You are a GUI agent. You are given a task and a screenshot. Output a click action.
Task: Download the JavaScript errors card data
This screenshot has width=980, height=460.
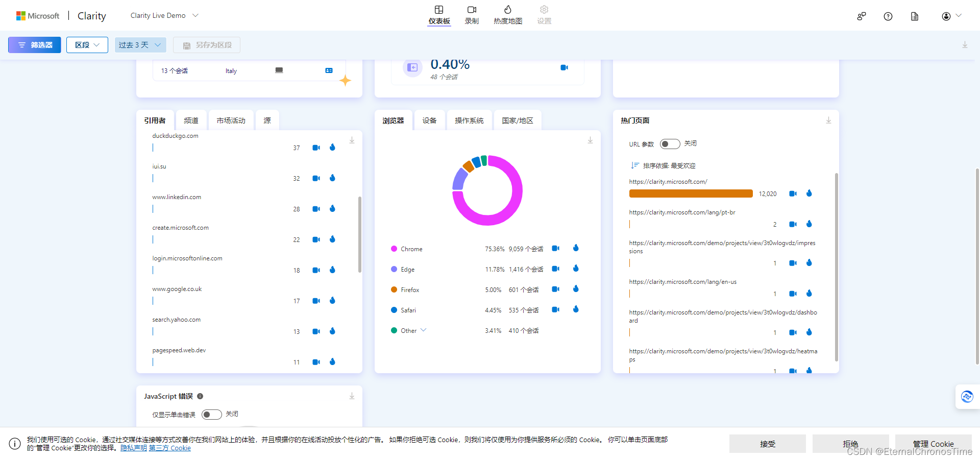(x=352, y=396)
